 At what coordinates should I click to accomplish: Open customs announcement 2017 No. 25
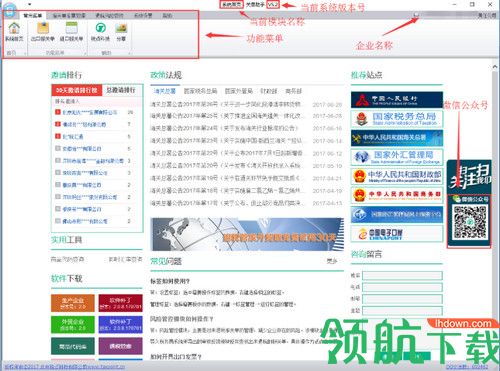(x=226, y=116)
